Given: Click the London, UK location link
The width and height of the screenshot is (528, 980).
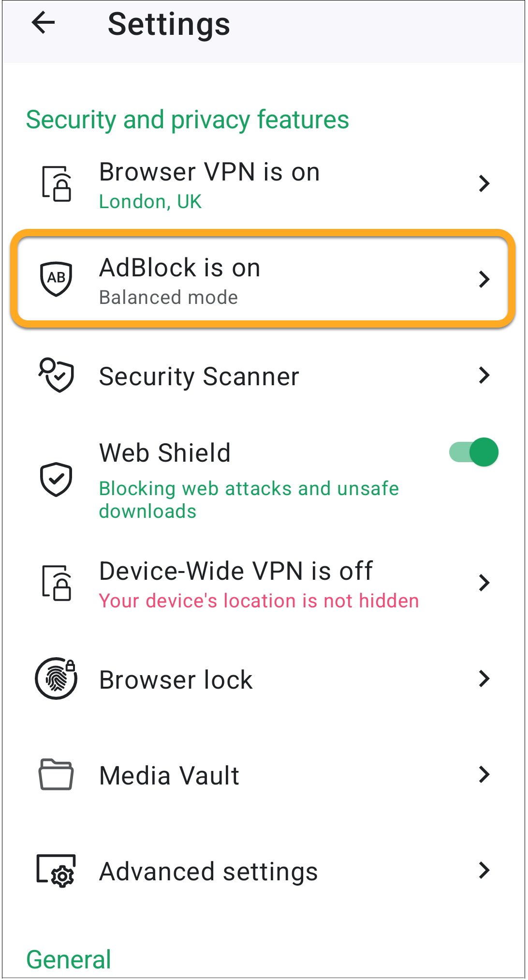Looking at the screenshot, I should point(150,202).
